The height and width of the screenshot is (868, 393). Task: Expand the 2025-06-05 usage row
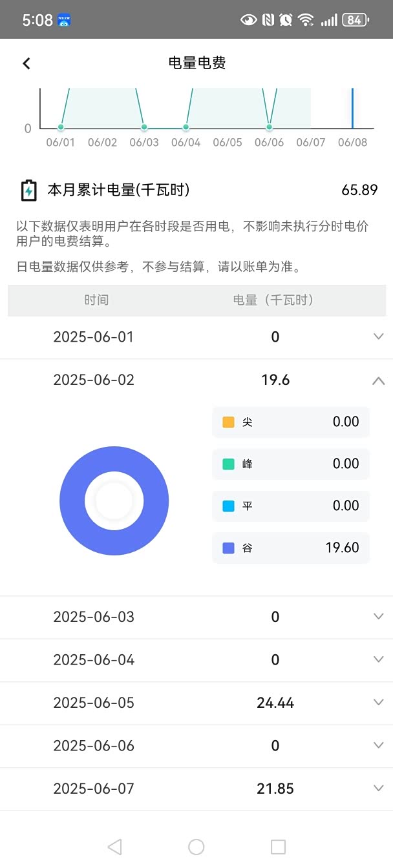click(x=379, y=702)
